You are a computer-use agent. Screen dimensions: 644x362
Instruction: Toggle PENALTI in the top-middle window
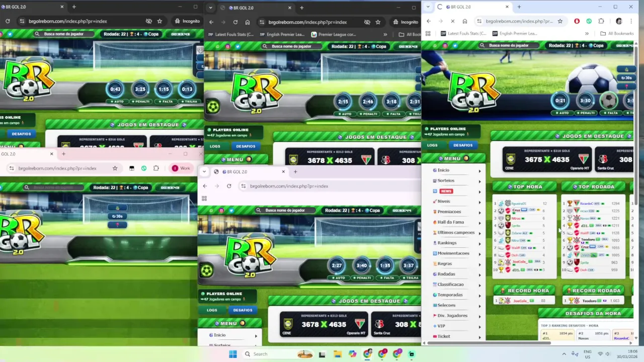point(368,114)
